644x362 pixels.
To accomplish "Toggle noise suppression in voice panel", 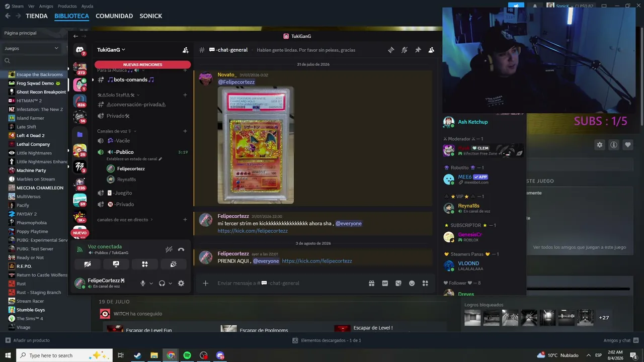I will [x=169, y=249].
